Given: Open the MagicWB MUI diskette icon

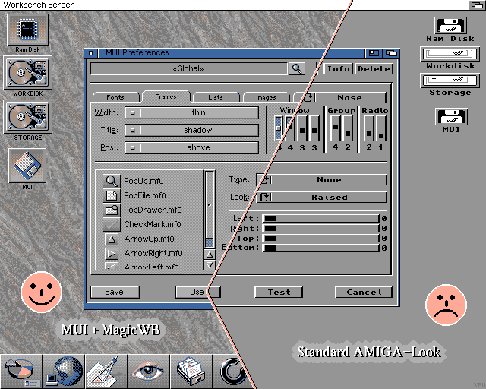Looking at the screenshot, I should coord(27,166).
